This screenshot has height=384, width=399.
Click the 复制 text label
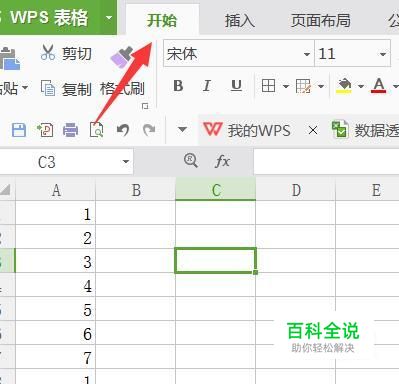tap(77, 89)
